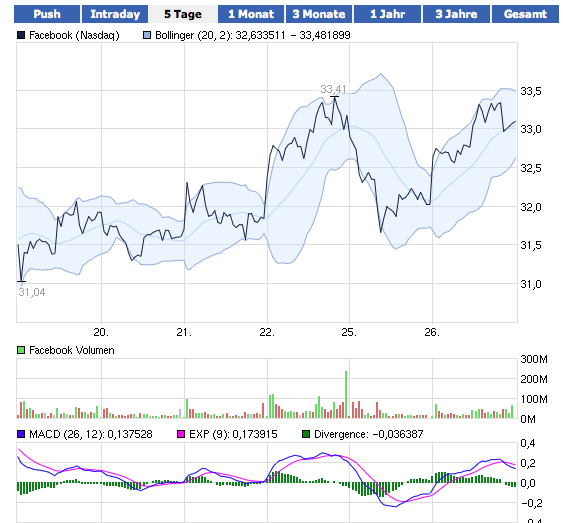Click the 31,04 low price marker
The width and height of the screenshot is (568, 523).
tap(32, 292)
